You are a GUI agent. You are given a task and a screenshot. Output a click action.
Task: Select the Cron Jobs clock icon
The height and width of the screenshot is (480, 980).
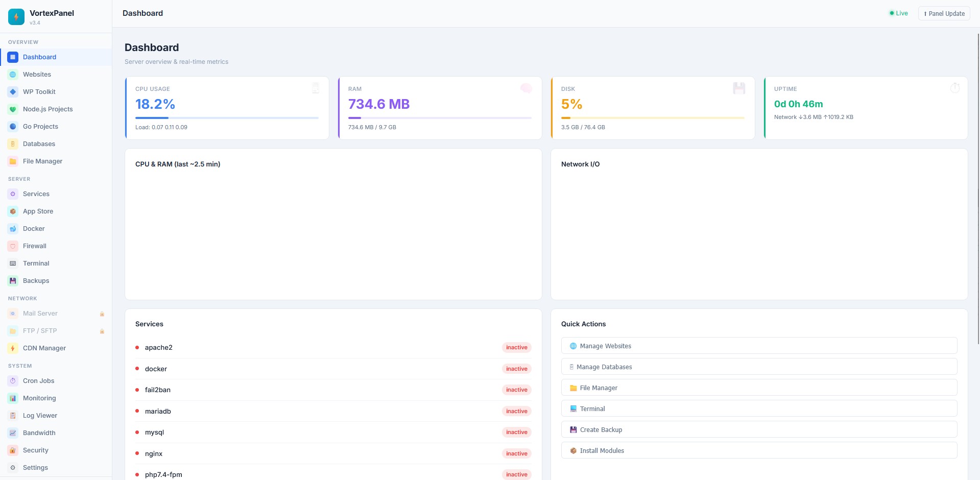pyautogui.click(x=13, y=381)
